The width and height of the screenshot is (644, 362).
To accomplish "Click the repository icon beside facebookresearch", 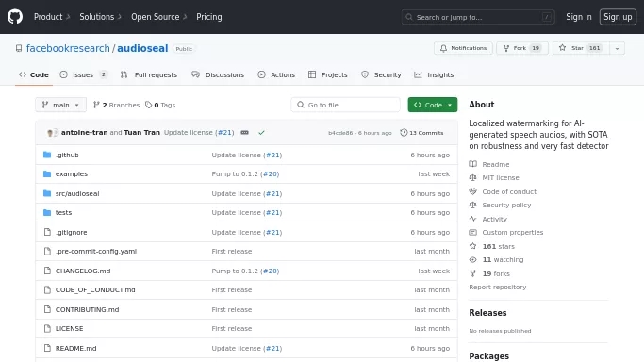I will click(19, 48).
